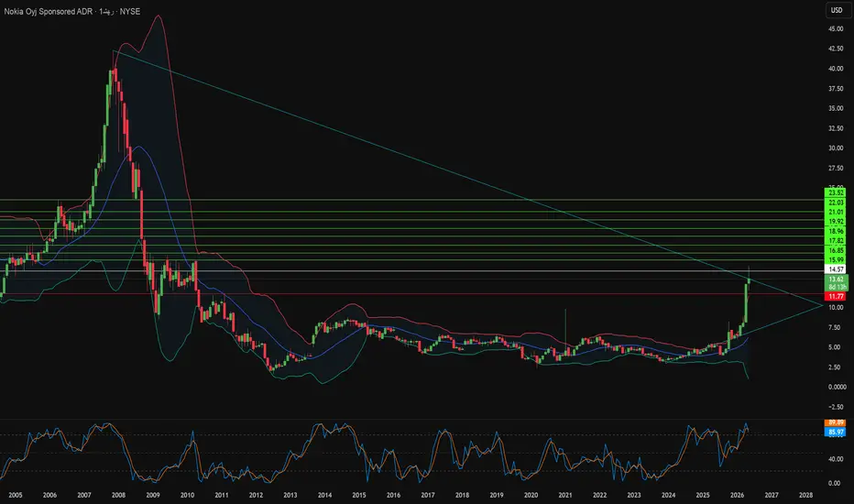
Task: Click the 21.01 price level label
Action: pos(836,212)
